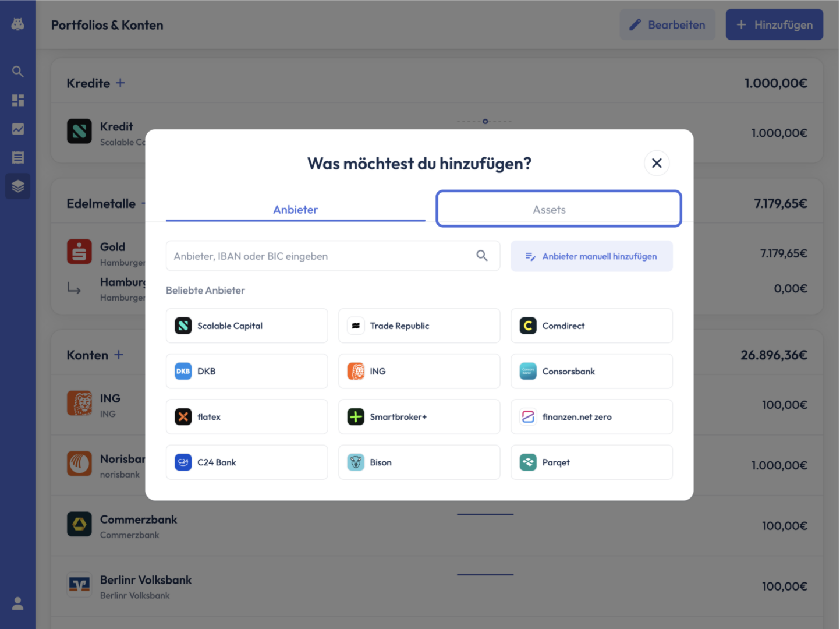Click the ING account lion logo
Image resolution: width=840 pixels, height=629 pixels.
(79, 403)
